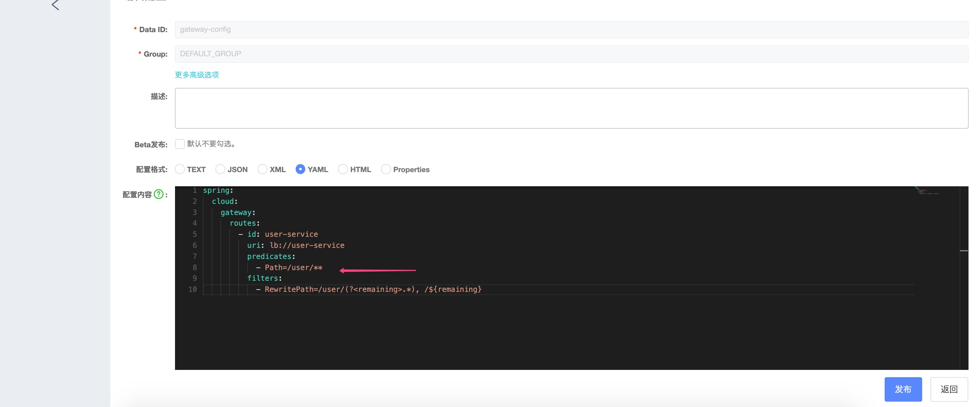Click line 2 text 'cloud:'
The width and height of the screenshot is (980, 407).
[225, 201]
